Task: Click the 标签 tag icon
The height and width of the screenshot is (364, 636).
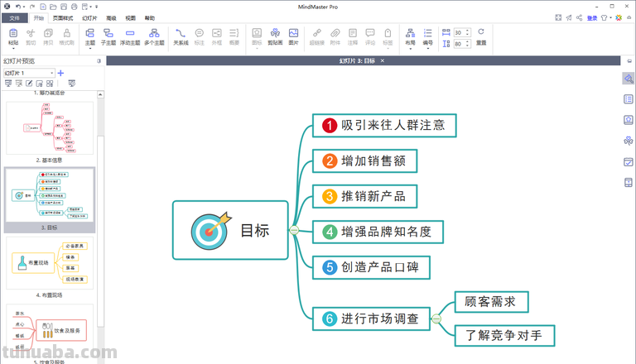Action: coord(388,33)
